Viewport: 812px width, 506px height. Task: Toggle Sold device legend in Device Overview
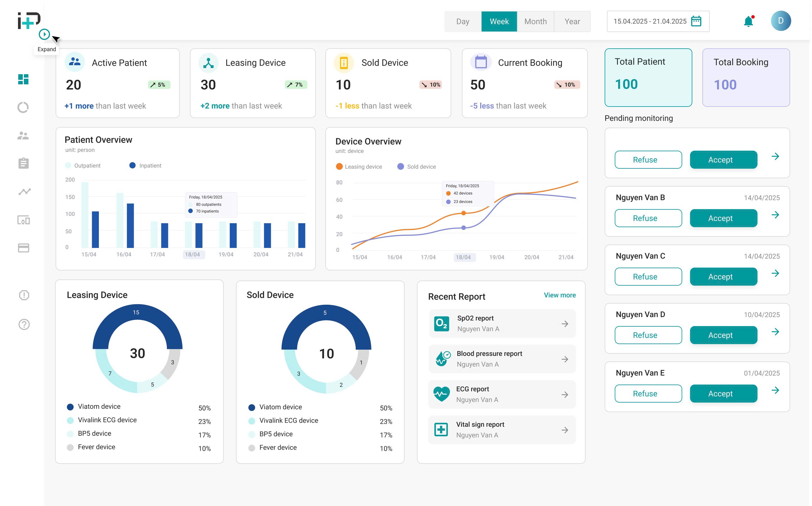[416, 166]
